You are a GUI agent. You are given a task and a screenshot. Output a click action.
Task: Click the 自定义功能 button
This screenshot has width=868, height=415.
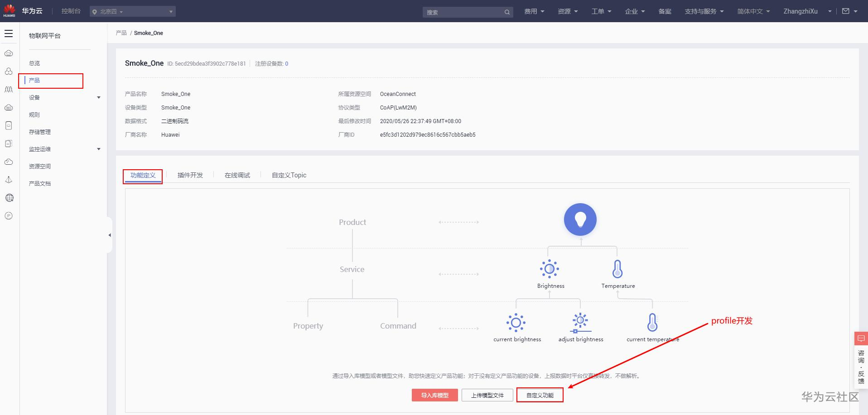pos(540,395)
